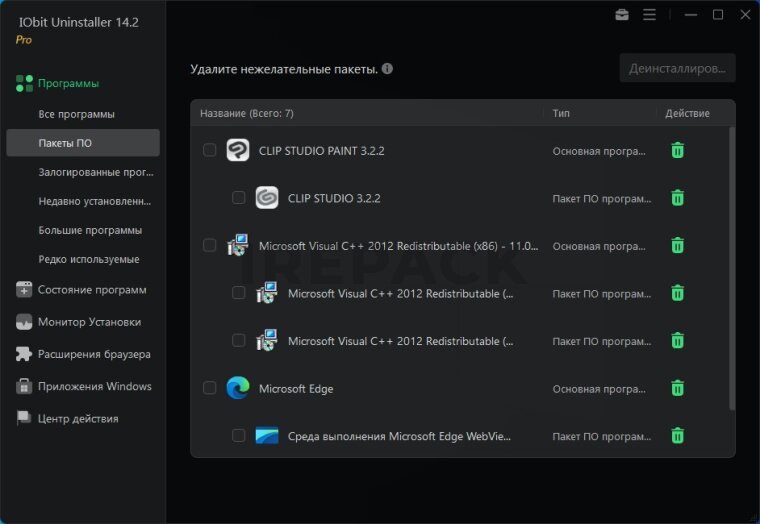Click the package list vertical scrollbar
This screenshot has height=524, width=760.
pos(732,270)
